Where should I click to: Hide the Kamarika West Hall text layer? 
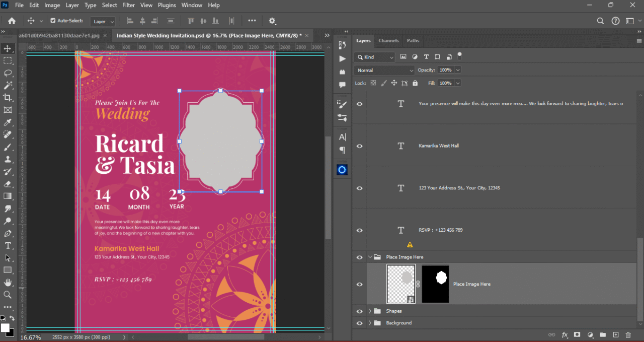[359, 146]
